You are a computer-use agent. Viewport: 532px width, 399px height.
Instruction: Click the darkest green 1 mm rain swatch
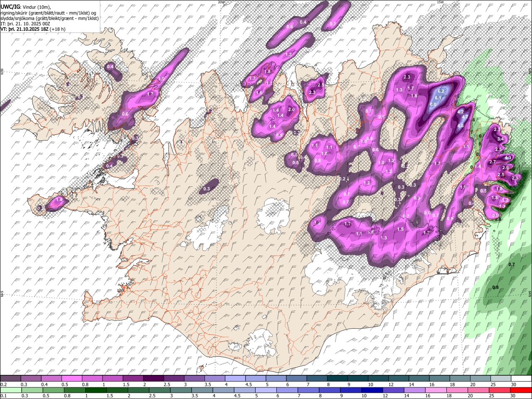click(96, 390)
